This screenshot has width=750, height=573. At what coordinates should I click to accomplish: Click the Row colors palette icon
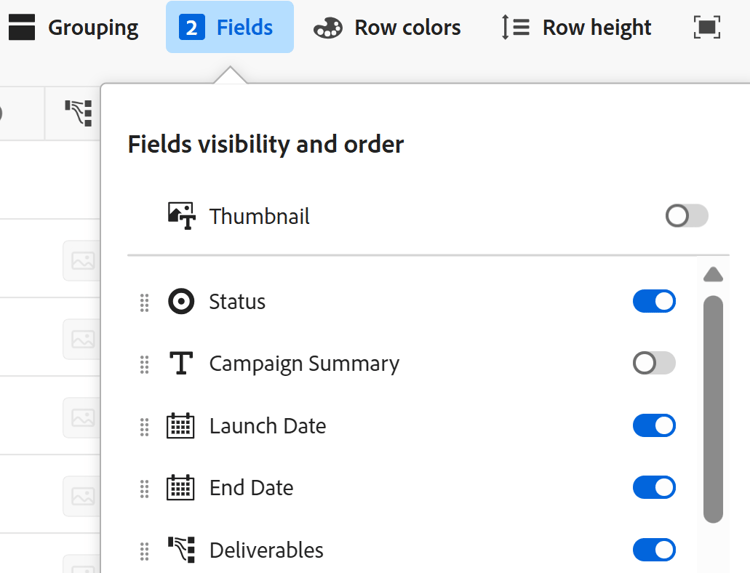pos(328,27)
